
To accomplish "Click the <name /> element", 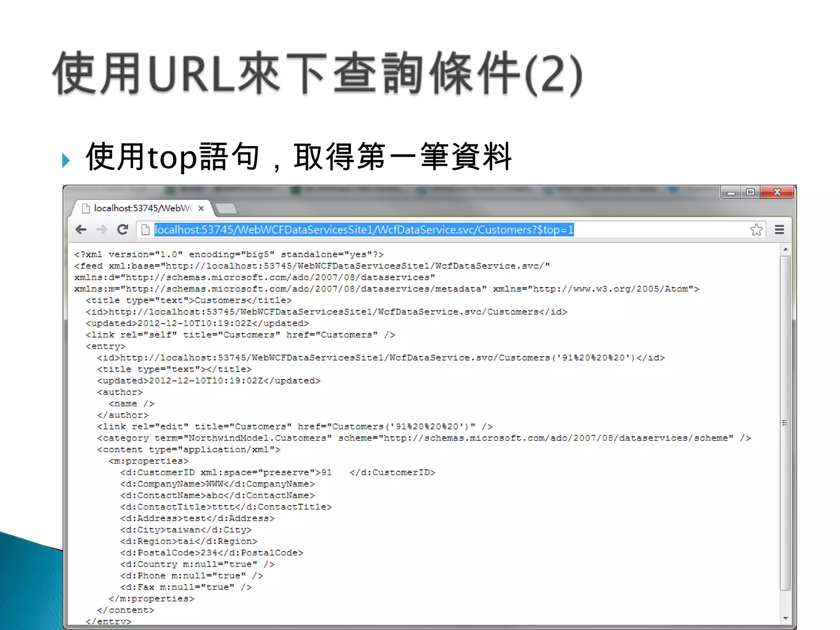I will click(x=131, y=404).
